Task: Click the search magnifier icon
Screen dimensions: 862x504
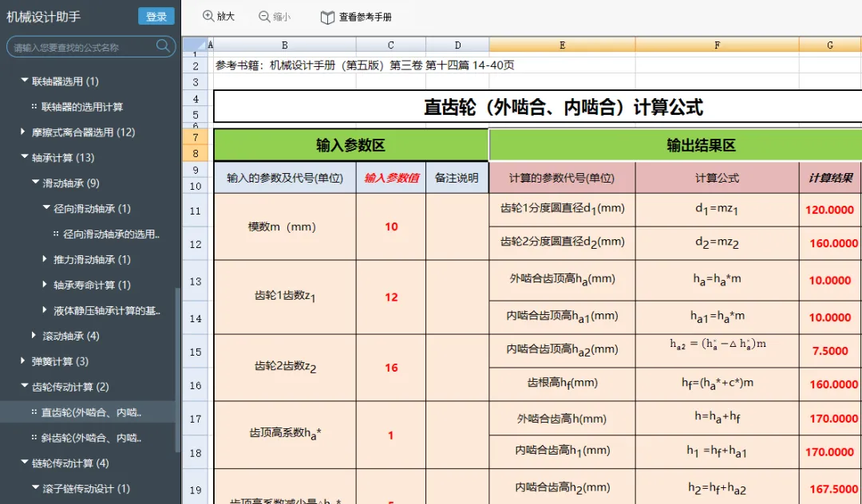Action: click(163, 46)
